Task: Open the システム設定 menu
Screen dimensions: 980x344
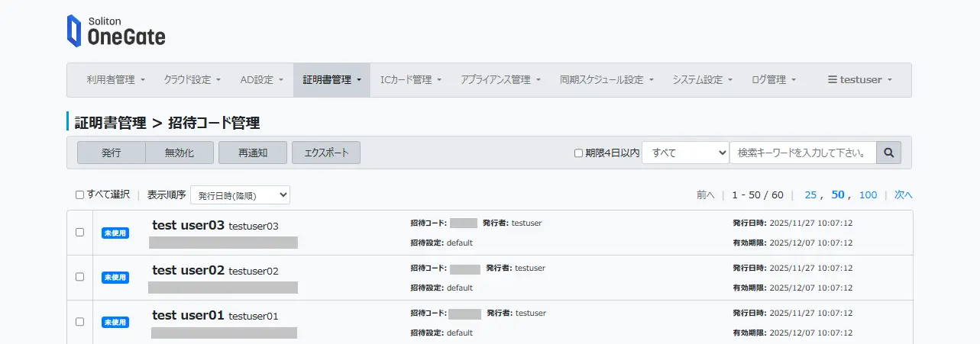Action: click(702, 80)
